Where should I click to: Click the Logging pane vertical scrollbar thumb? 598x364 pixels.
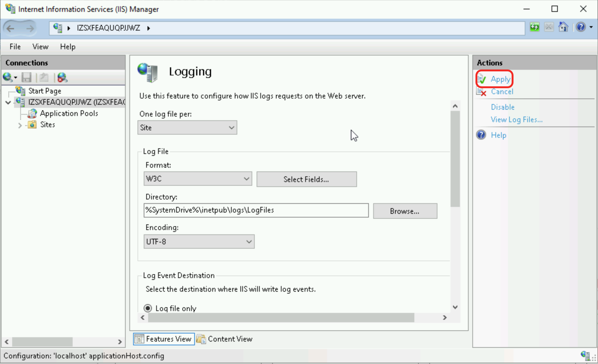pyautogui.click(x=455, y=159)
